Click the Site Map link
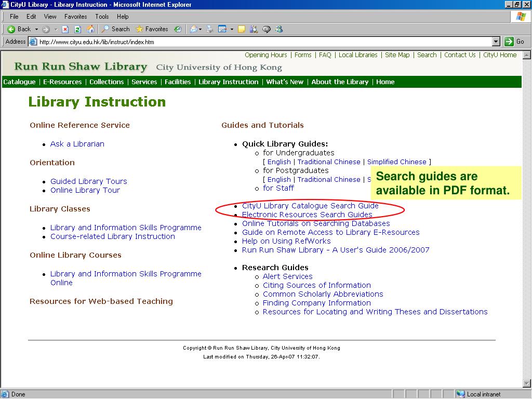This screenshot has width=532, height=399. [397, 55]
